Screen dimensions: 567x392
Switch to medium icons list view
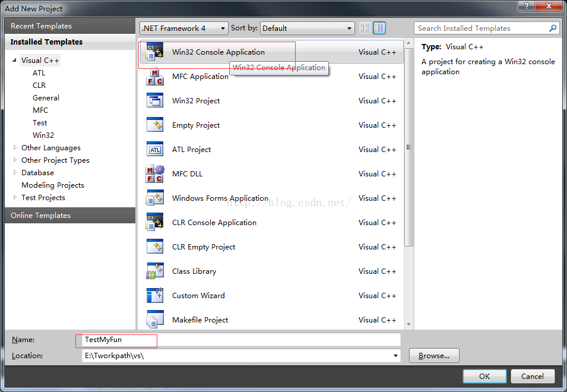[x=379, y=28]
